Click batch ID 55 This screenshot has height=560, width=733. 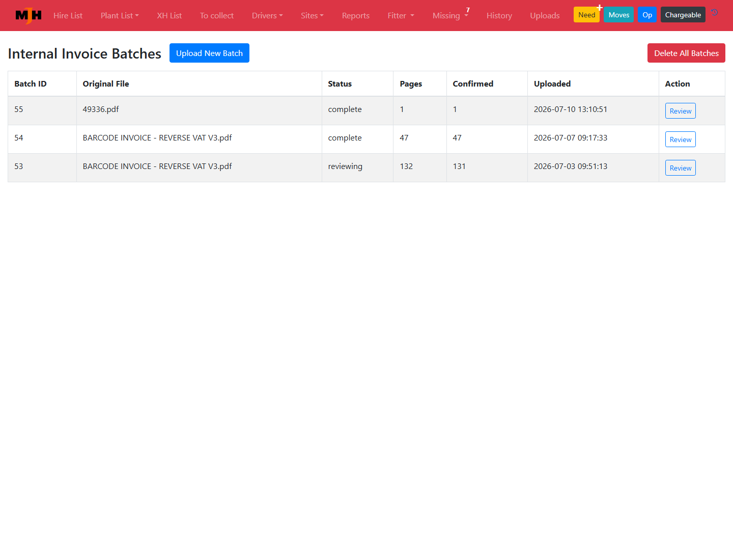click(x=19, y=109)
